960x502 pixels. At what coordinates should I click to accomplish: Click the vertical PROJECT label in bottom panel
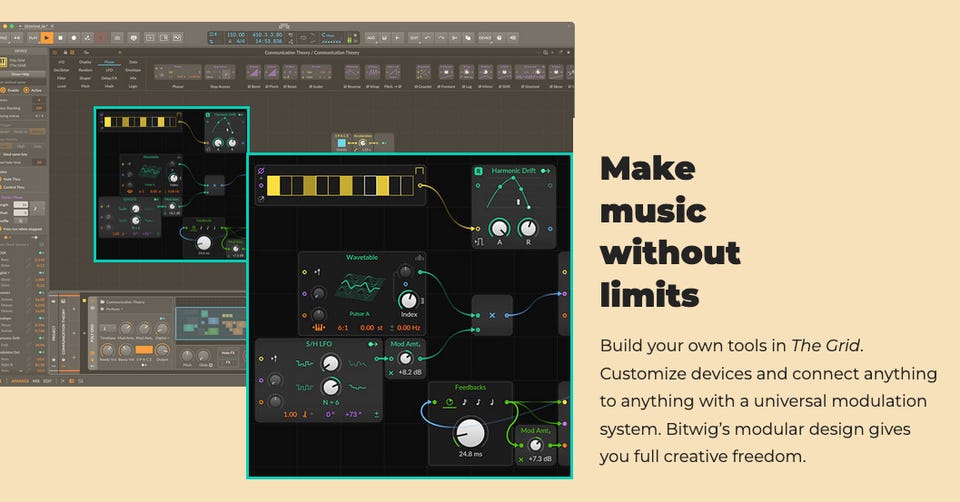click(x=54, y=334)
